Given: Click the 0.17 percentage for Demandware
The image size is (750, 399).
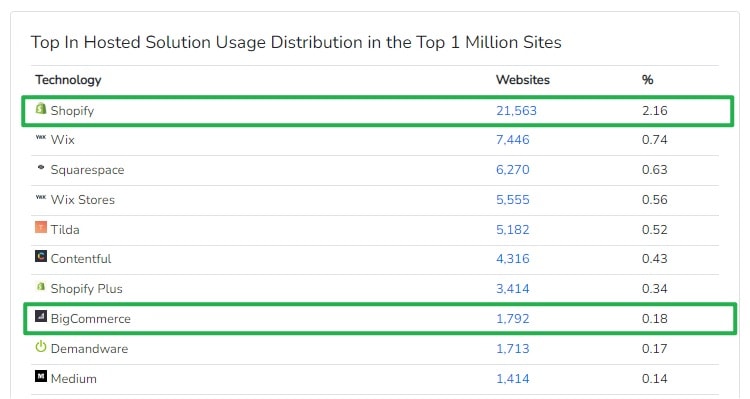Looking at the screenshot, I should coord(655,349).
